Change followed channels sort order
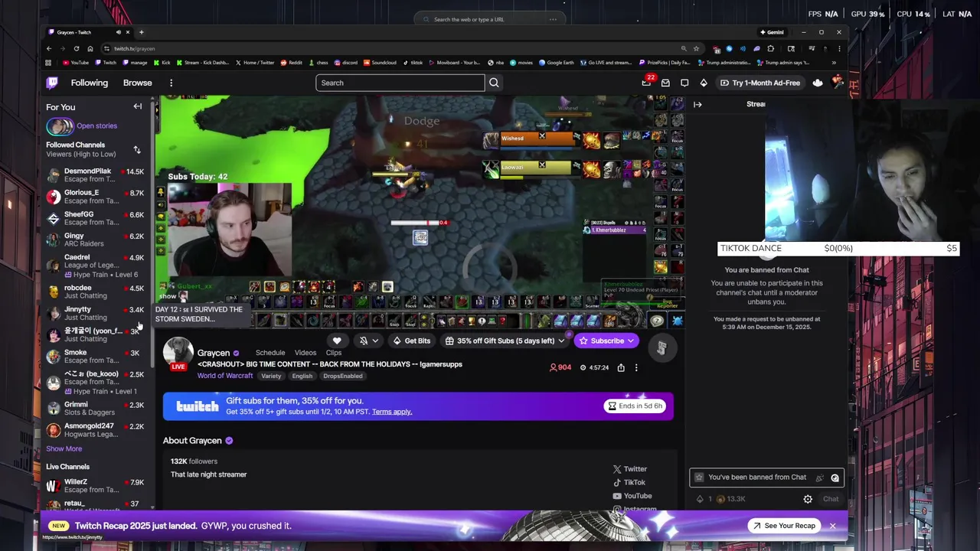Image resolution: width=980 pixels, height=551 pixels. point(137,149)
